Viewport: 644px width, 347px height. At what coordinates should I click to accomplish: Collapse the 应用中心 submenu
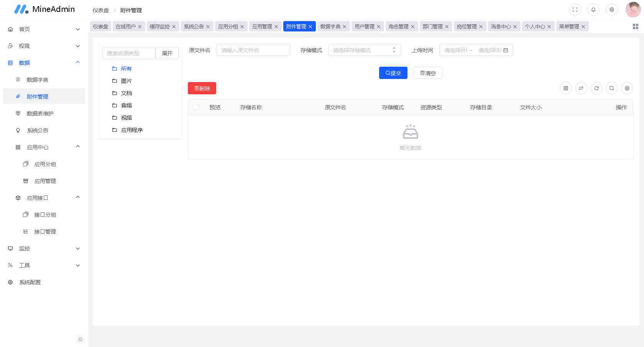(44, 147)
